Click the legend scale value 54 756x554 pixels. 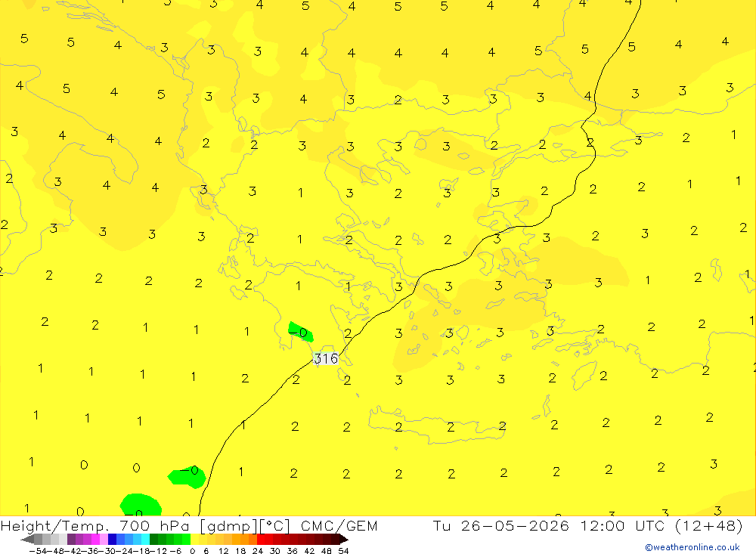click(x=343, y=551)
